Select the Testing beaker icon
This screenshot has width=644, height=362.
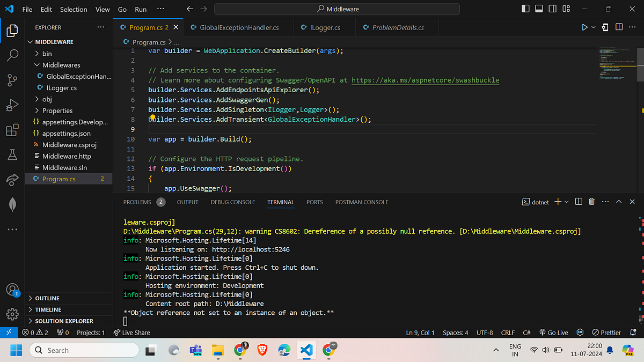pyautogui.click(x=12, y=154)
